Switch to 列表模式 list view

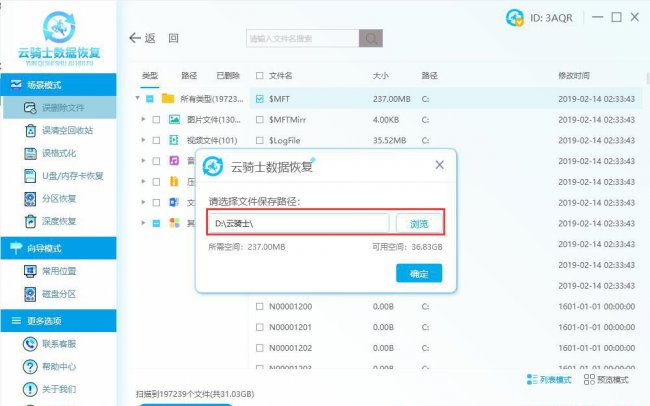(549, 379)
